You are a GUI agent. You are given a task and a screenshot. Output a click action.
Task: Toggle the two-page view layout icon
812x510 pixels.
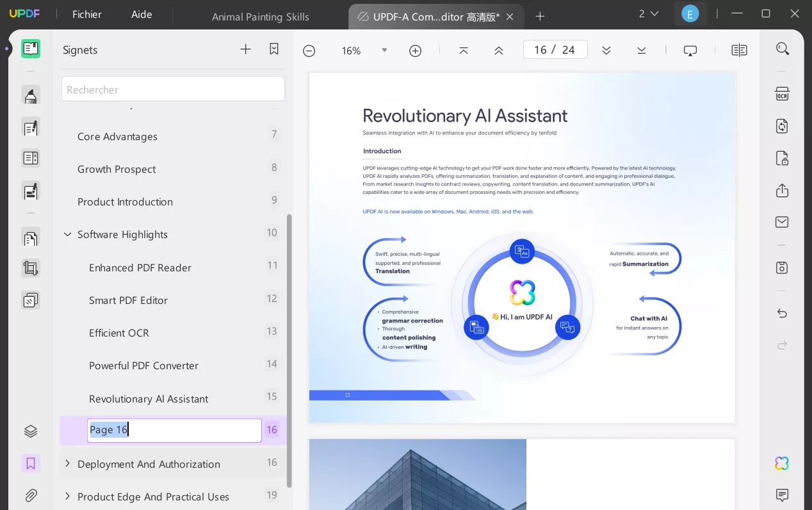point(740,51)
